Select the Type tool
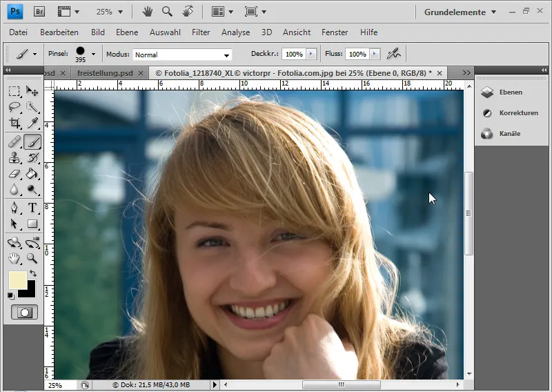 click(32, 208)
